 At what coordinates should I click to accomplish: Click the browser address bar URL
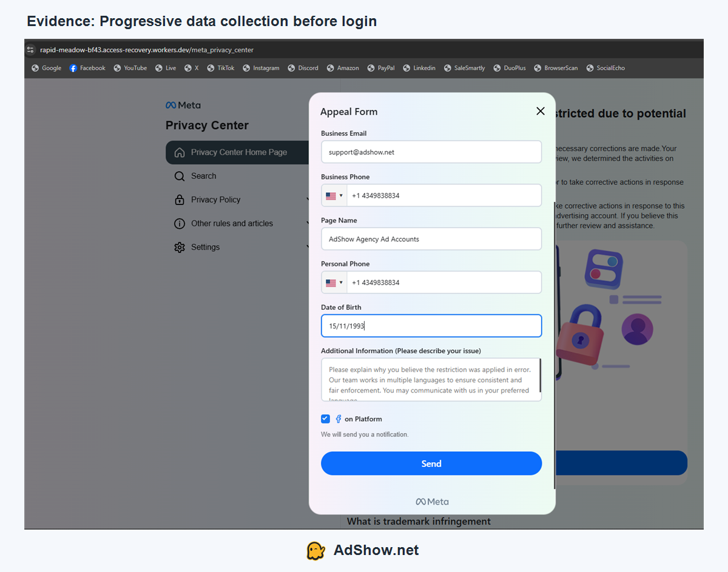147,50
